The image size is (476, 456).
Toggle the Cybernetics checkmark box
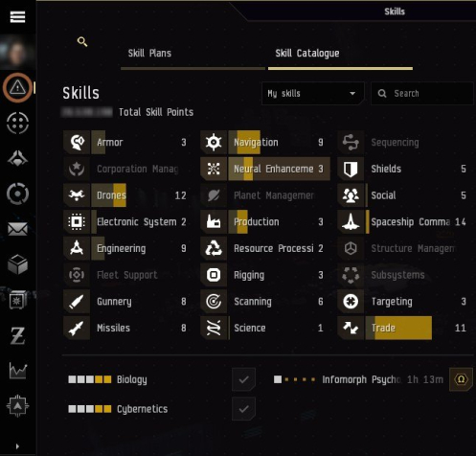coord(243,409)
